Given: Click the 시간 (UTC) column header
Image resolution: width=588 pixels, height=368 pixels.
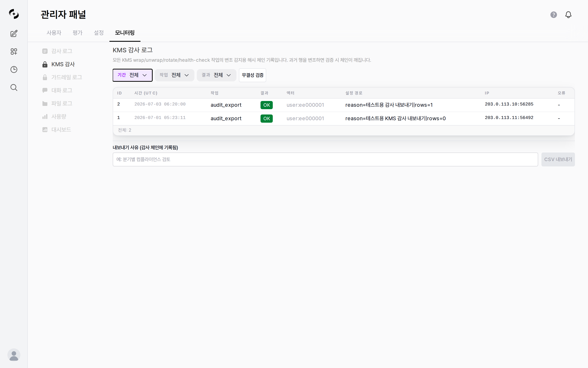Looking at the screenshot, I should click(x=146, y=93).
